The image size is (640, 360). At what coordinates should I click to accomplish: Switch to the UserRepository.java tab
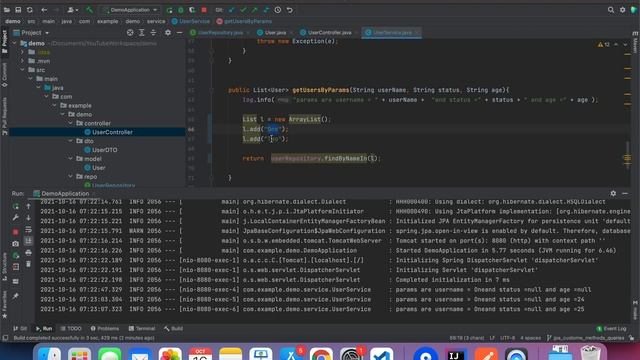tap(220, 33)
